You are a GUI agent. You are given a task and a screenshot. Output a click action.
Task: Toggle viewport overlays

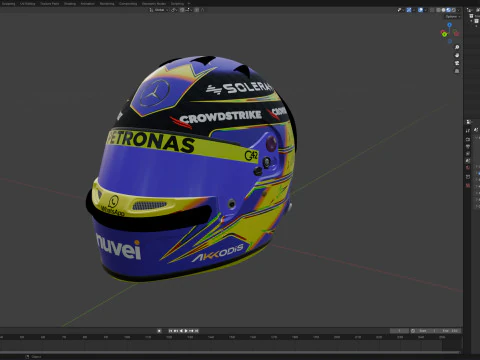click(x=420, y=10)
